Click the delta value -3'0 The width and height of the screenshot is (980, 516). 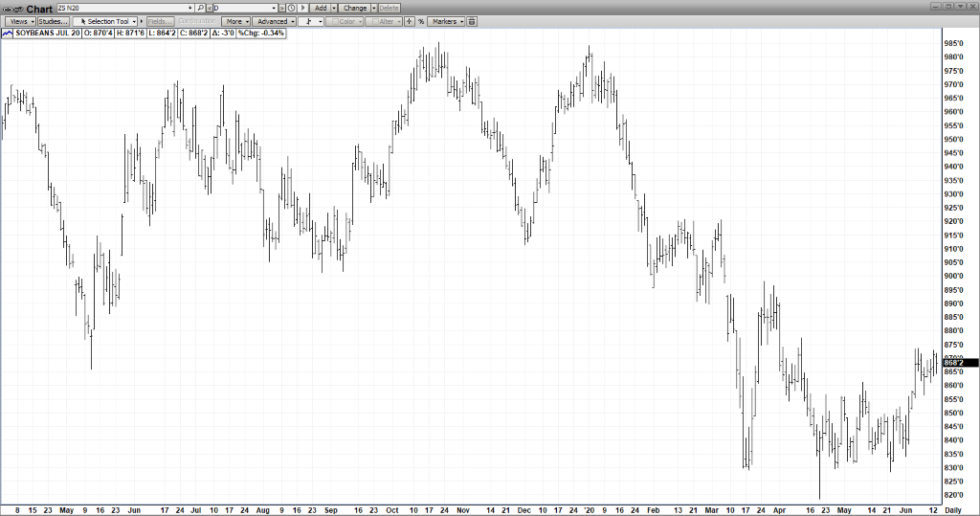[x=222, y=34]
